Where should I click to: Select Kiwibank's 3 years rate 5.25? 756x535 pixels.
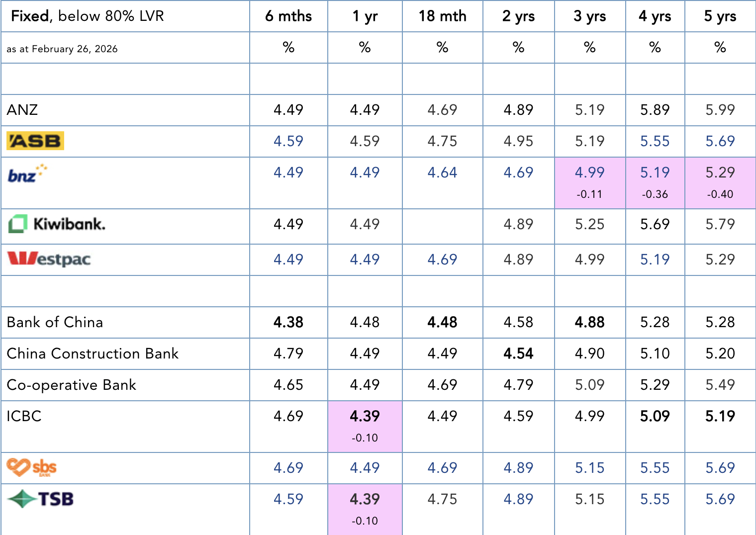[x=590, y=224]
